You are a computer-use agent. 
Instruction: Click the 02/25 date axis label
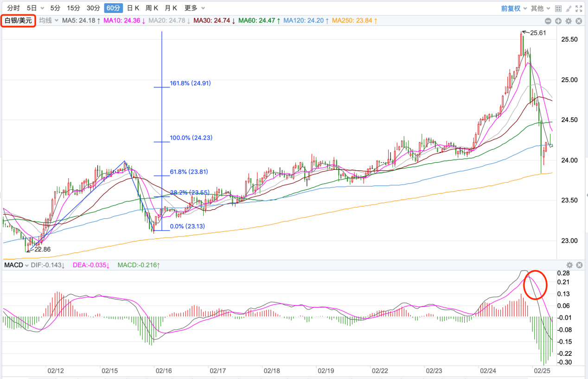[x=542, y=371]
